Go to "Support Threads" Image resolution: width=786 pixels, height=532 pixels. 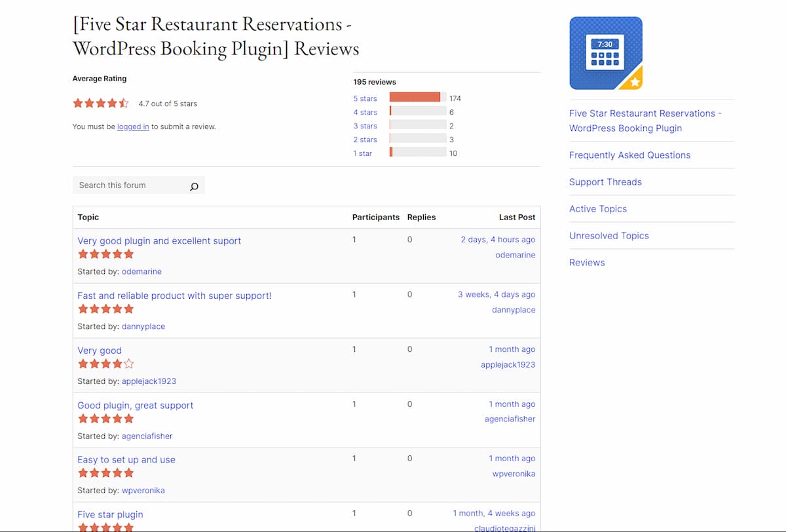click(x=605, y=182)
